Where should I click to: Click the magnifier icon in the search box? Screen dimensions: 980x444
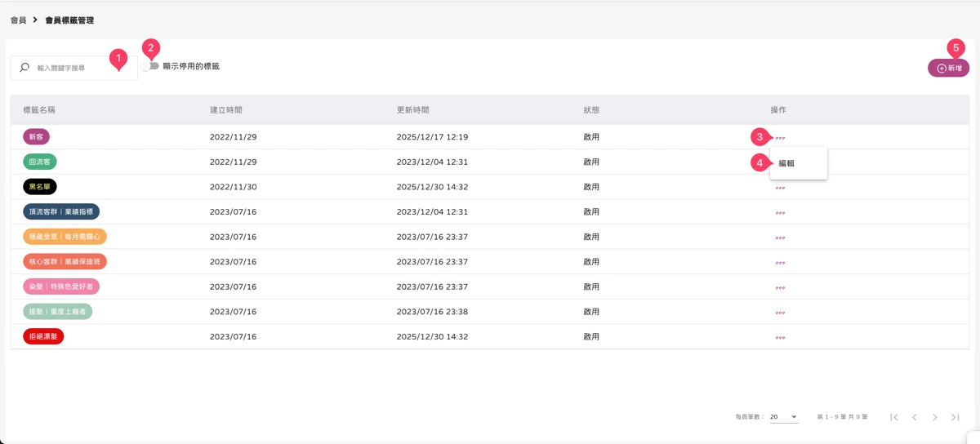(24, 68)
